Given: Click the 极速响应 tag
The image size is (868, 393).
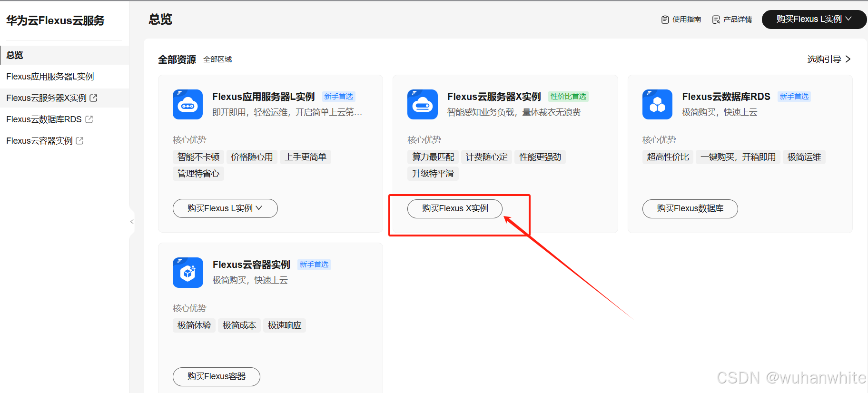Looking at the screenshot, I should click(285, 325).
